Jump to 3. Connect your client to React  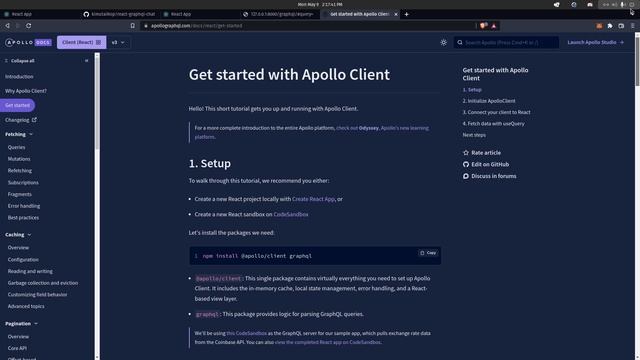click(496, 112)
